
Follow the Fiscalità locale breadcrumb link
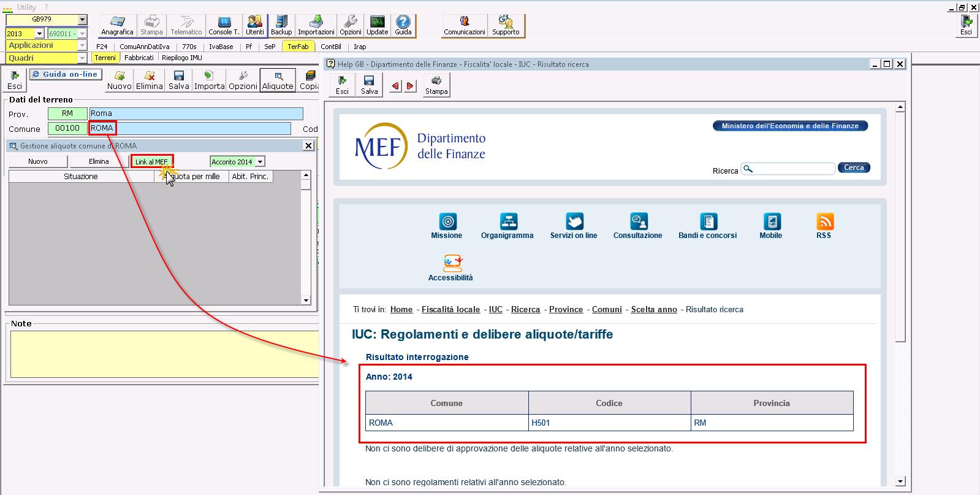point(450,310)
